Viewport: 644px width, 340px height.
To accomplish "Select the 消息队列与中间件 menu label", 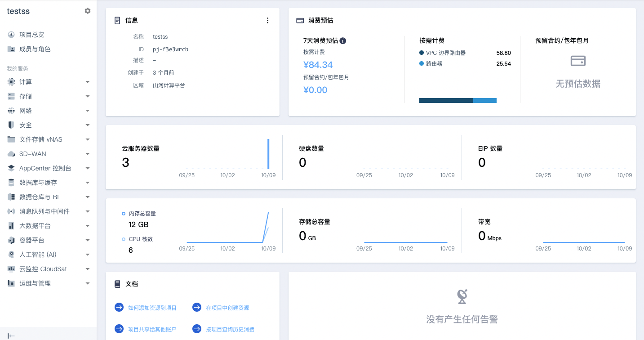I will (x=44, y=211).
